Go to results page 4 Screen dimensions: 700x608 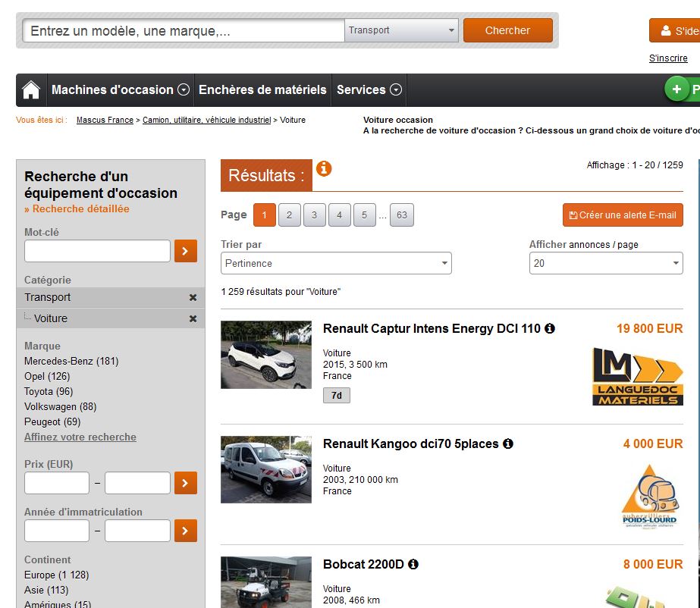pos(339,215)
